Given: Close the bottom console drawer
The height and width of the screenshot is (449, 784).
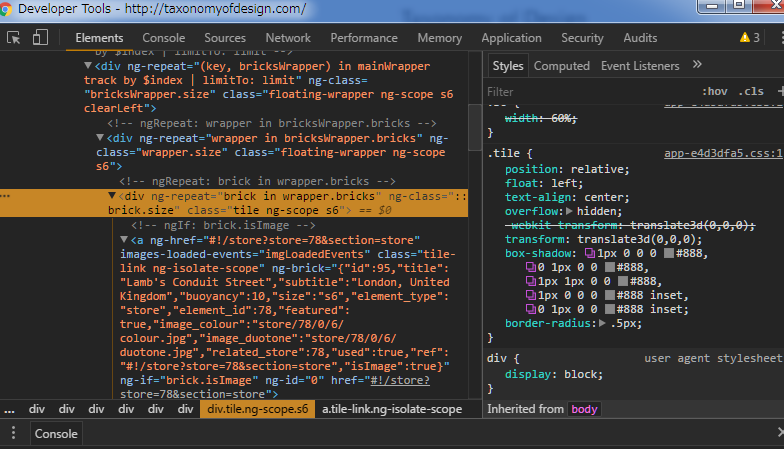Looking at the screenshot, I should click(x=780, y=432).
